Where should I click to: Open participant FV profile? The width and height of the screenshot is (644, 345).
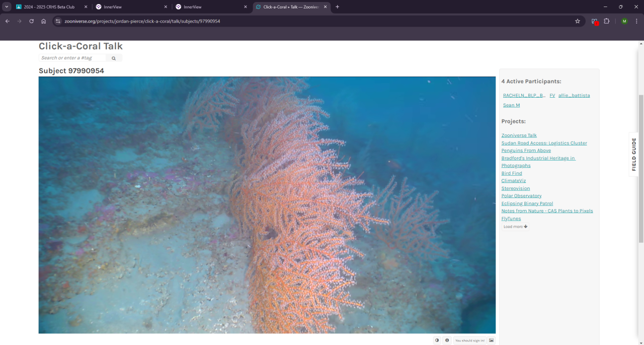(552, 95)
